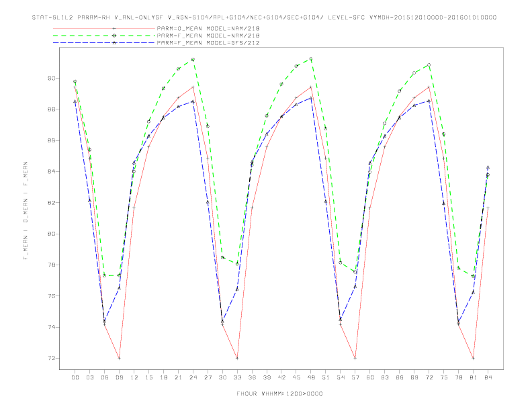Click y-axis tick value 82

click(51, 203)
